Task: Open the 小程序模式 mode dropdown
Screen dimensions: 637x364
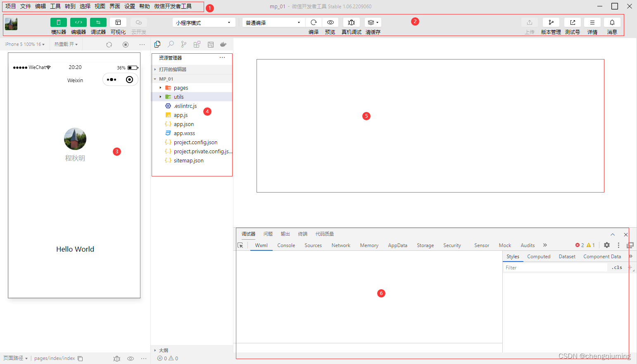Action: (x=204, y=23)
